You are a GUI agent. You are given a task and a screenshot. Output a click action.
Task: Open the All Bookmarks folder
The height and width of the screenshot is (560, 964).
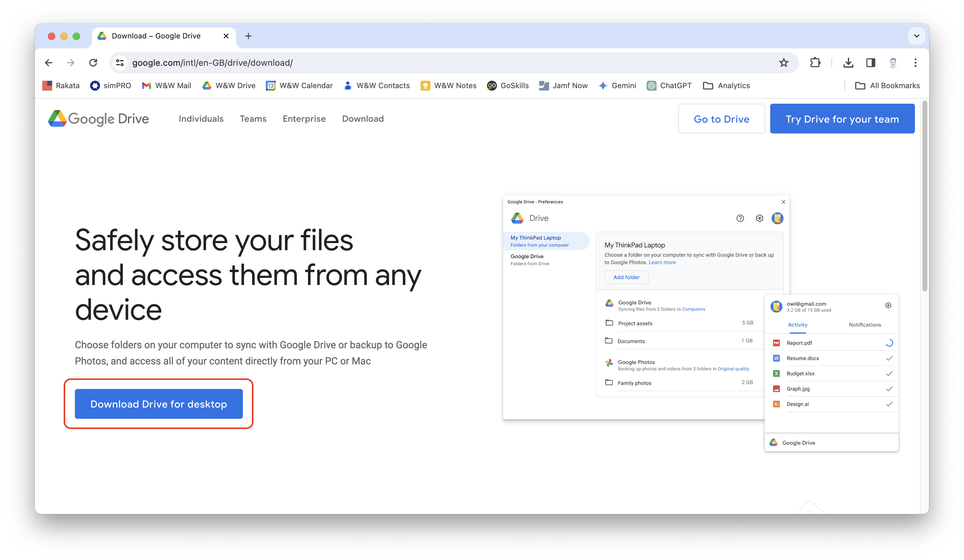pyautogui.click(x=887, y=86)
